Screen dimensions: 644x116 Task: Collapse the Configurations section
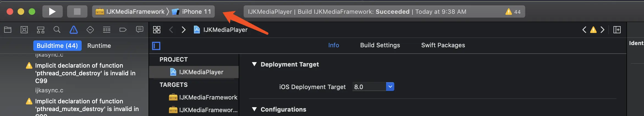point(254,109)
